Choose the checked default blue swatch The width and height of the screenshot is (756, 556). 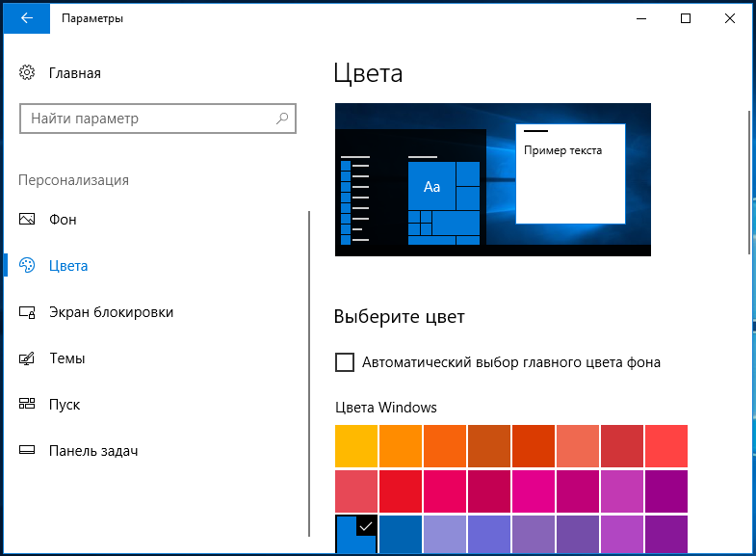click(356, 534)
